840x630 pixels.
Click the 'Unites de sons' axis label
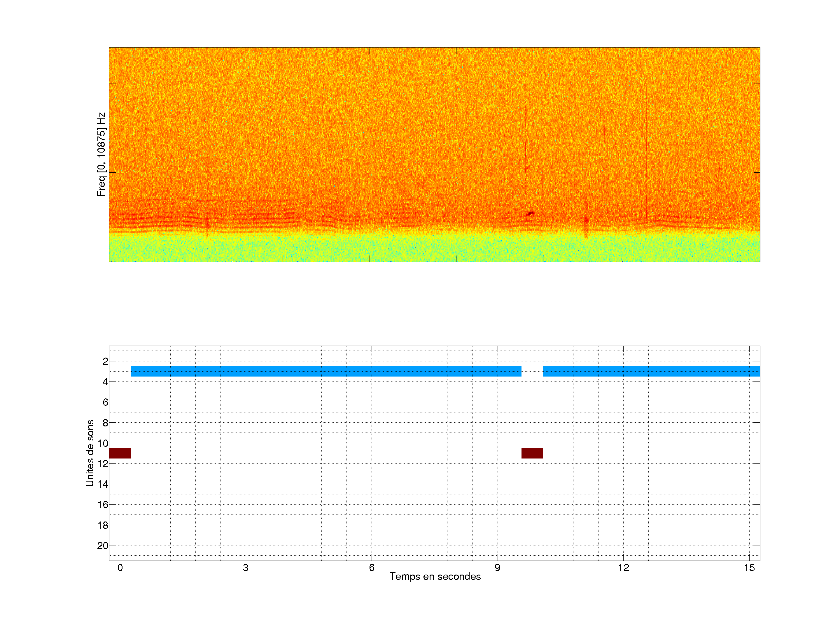[x=90, y=453]
